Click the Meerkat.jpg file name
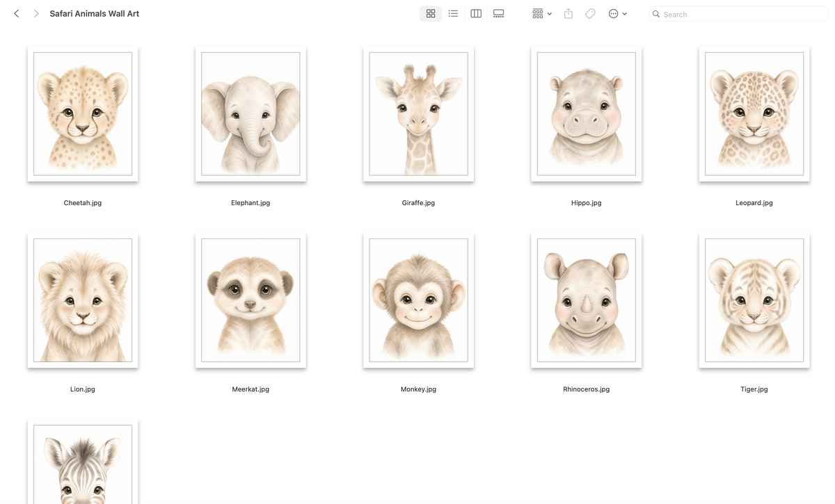835x504 pixels. [x=250, y=389]
